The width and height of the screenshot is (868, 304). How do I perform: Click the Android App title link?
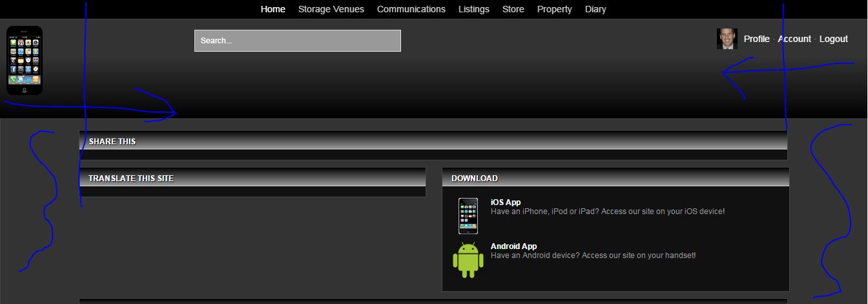[x=514, y=246]
